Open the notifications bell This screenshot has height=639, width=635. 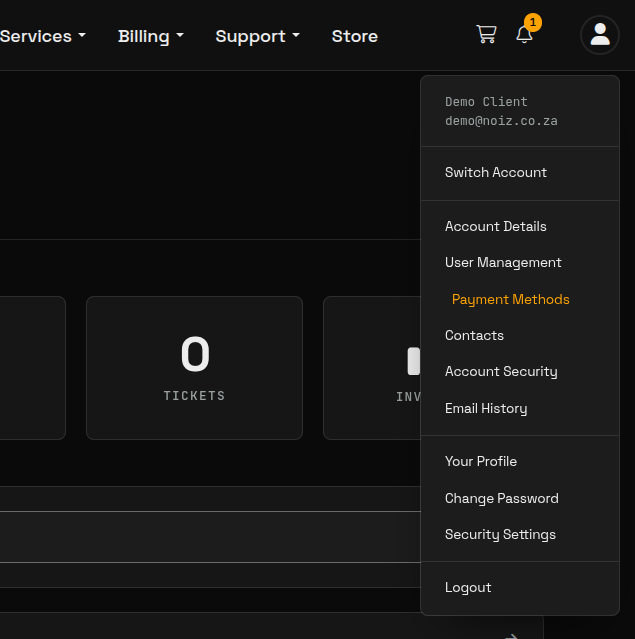click(524, 34)
